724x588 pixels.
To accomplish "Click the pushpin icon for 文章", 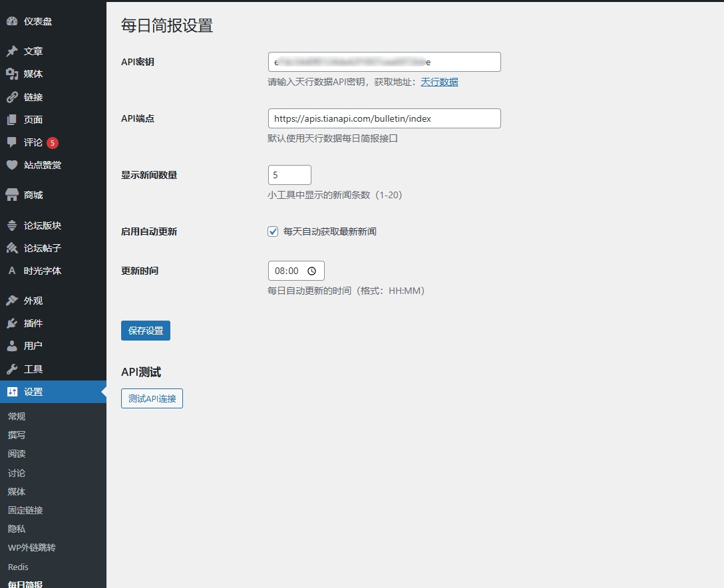I will point(12,51).
